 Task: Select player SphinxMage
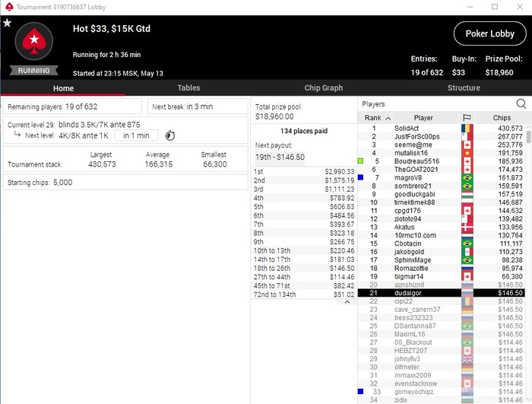coord(441,260)
